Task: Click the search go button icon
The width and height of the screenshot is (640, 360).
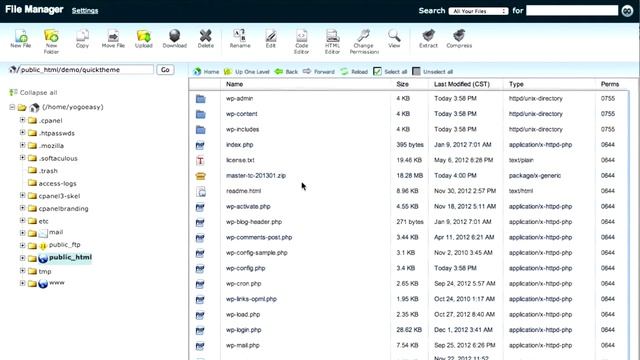Action: click(x=627, y=11)
